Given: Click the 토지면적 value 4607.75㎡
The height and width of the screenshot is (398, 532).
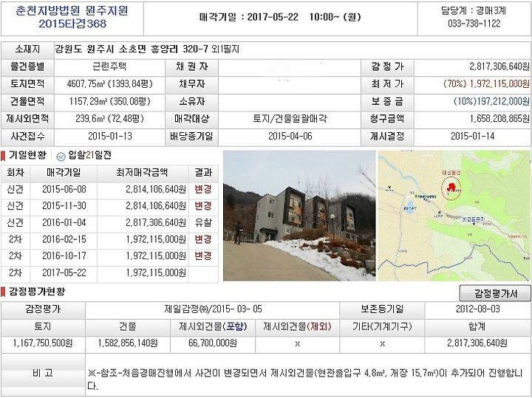Looking at the screenshot, I should point(109,83).
